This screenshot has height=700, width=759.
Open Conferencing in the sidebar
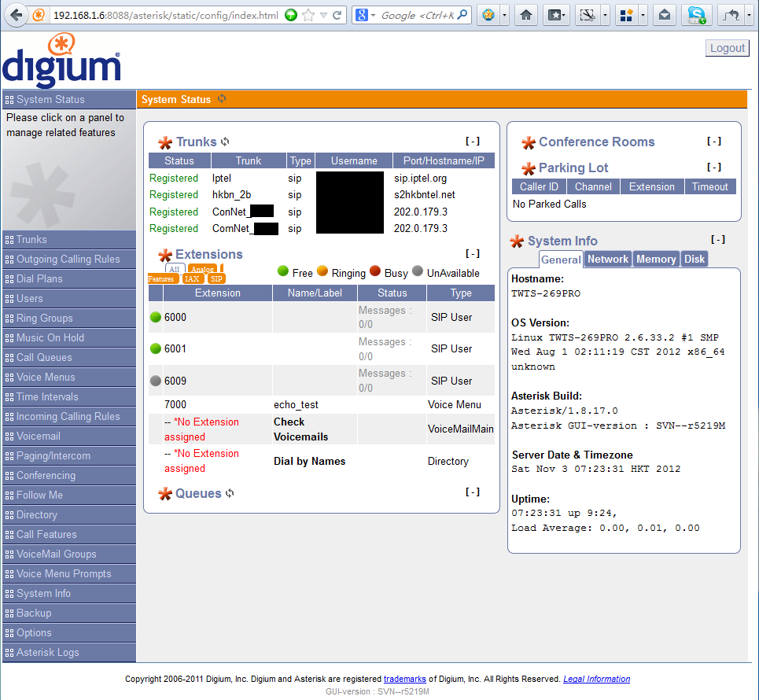69,475
